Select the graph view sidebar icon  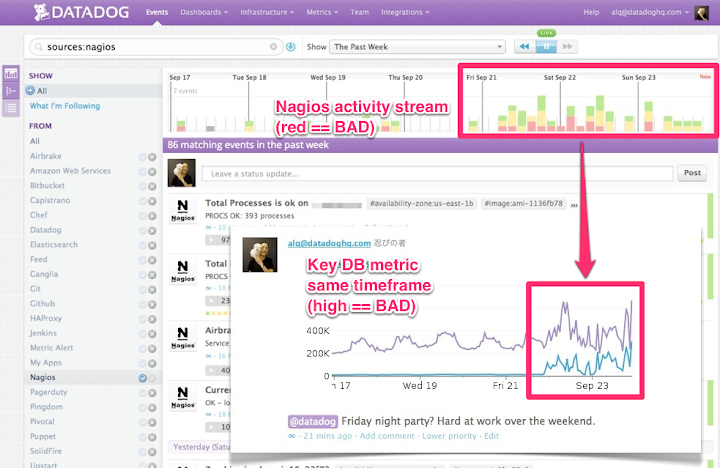[x=11, y=73]
